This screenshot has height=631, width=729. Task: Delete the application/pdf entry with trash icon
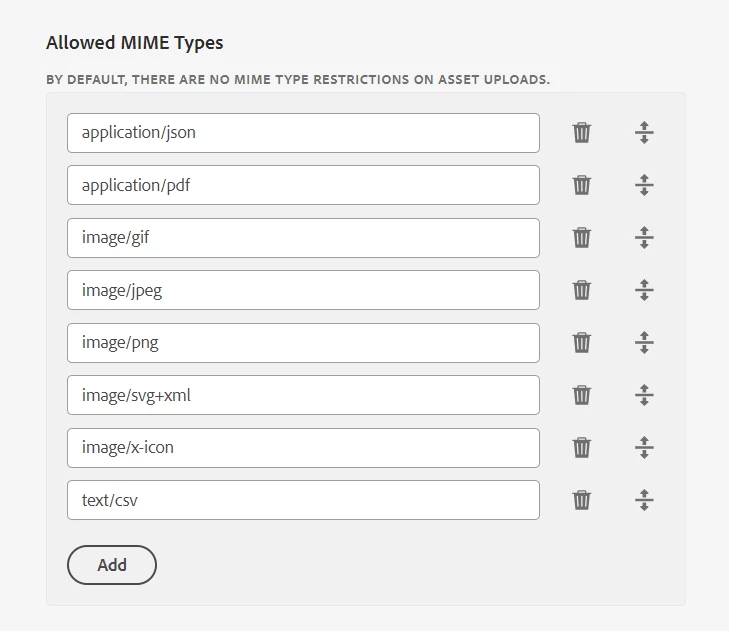581,185
